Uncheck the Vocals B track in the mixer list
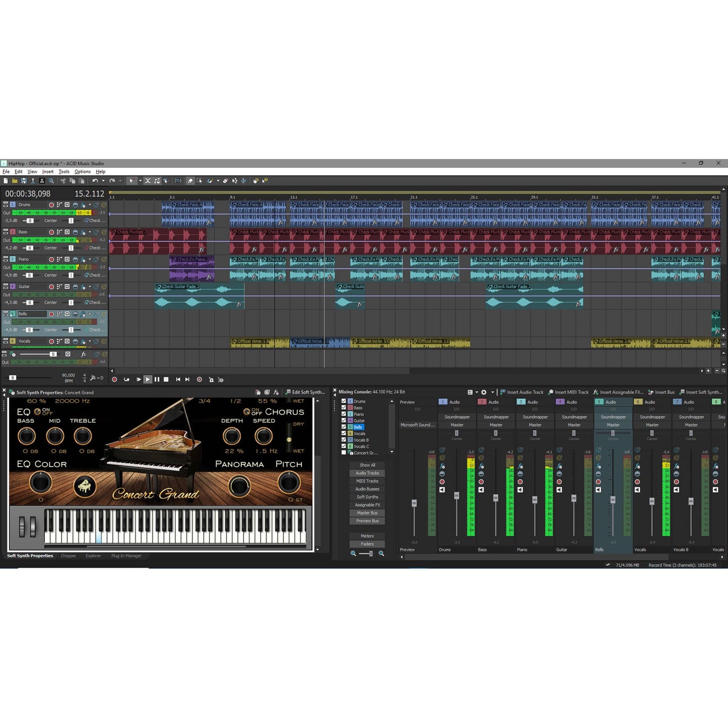This screenshot has height=728, width=728. pos(344,440)
